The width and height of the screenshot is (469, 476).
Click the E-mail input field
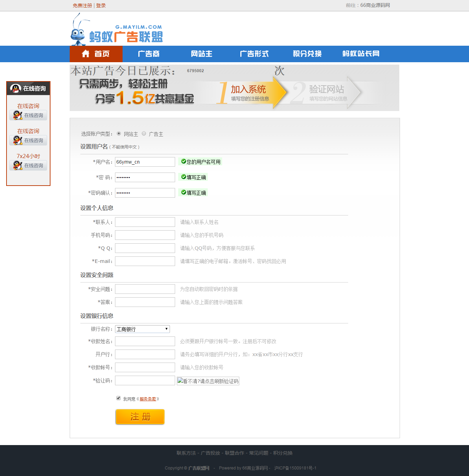click(x=145, y=261)
